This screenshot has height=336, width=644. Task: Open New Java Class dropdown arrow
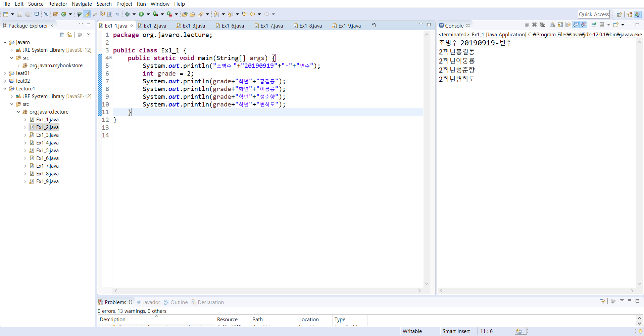pos(70,14)
